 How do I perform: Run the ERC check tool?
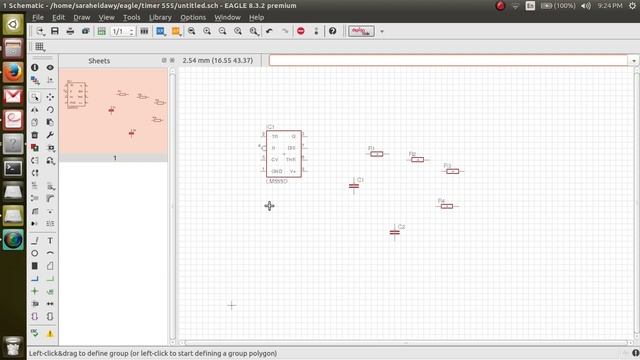point(35,333)
